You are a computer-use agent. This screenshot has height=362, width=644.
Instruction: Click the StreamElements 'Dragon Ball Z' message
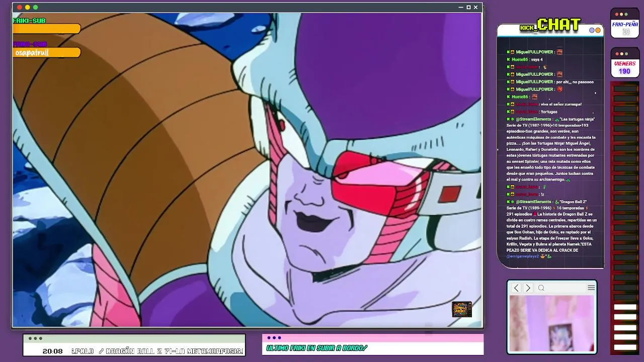(x=551, y=229)
